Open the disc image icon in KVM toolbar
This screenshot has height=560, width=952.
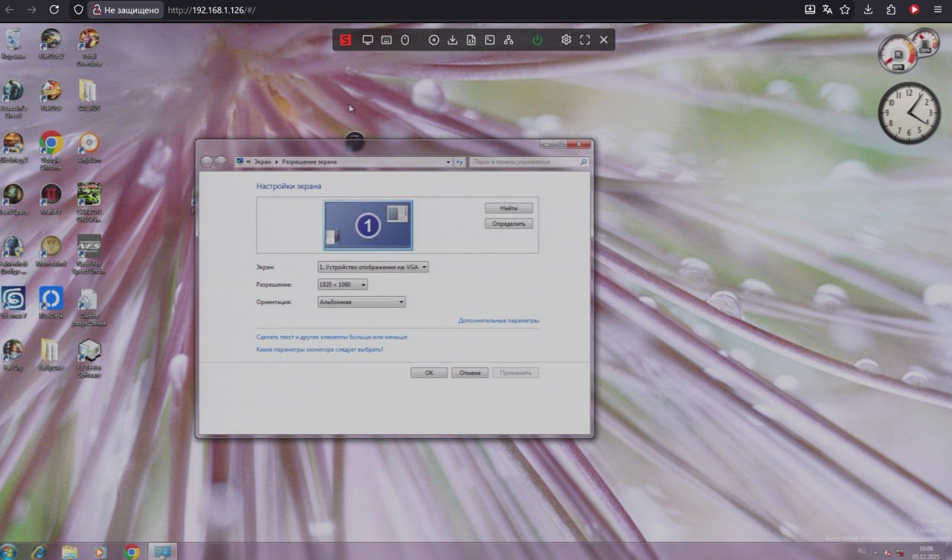pyautogui.click(x=434, y=40)
